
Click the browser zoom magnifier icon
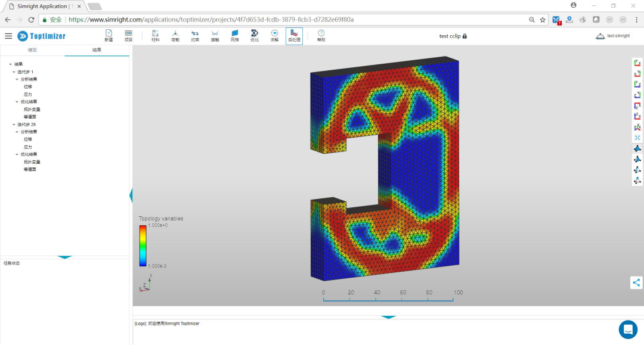tap(532, 20)
